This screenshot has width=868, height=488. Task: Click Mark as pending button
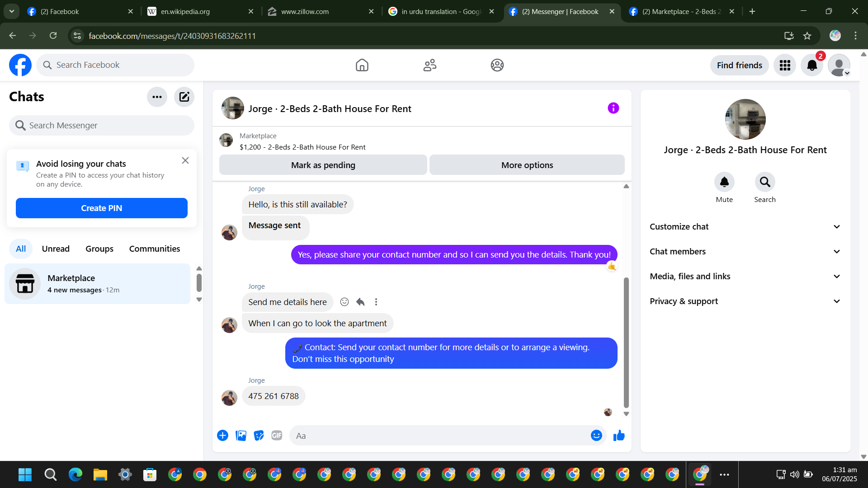pos(323,165)
